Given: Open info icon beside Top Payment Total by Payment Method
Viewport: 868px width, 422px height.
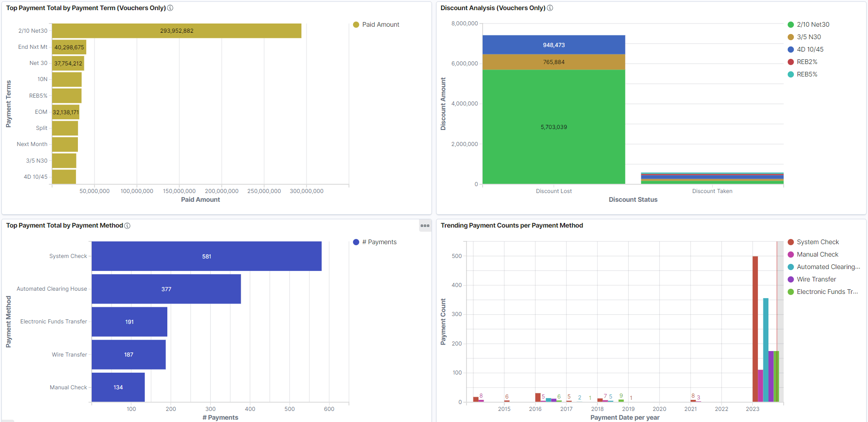Looking at the screenshot, I should [x=127, y=225].
